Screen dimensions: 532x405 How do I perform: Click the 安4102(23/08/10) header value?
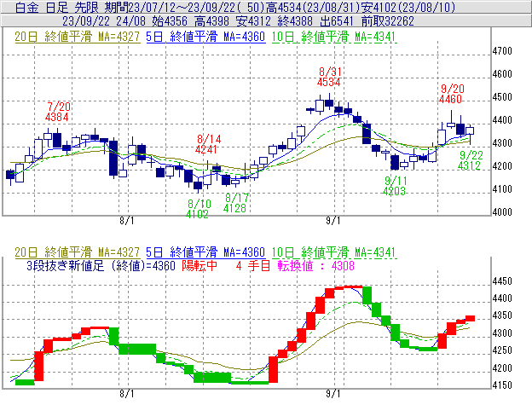408,7
